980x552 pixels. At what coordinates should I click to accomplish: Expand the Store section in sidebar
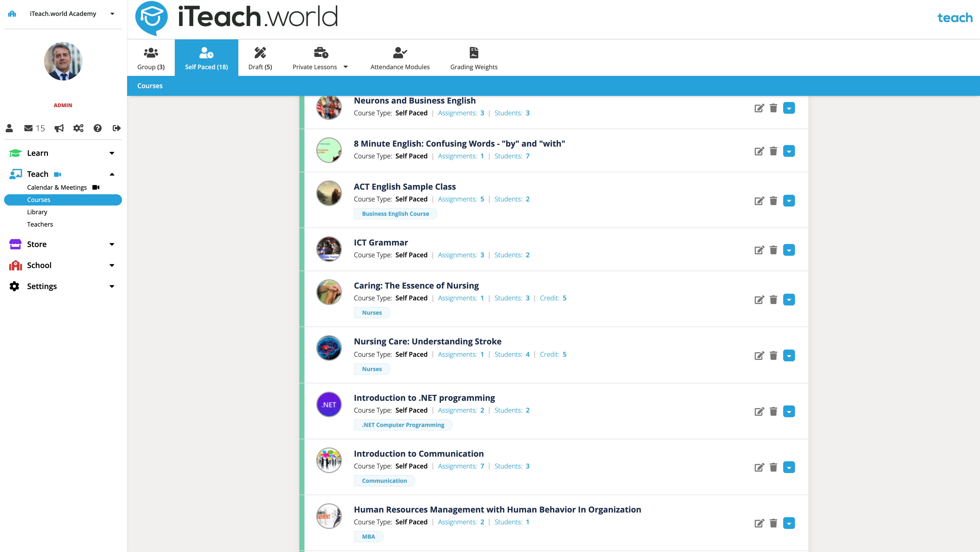point(112,244)
